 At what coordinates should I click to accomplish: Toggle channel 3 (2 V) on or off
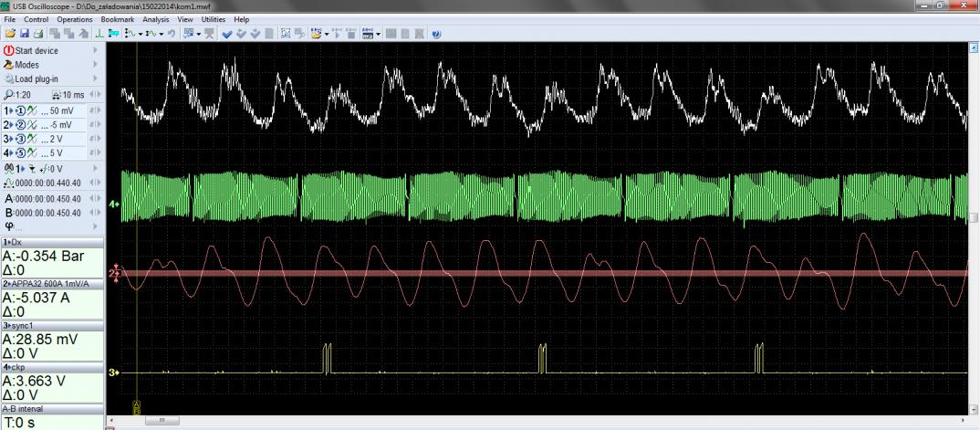point(21,139)
